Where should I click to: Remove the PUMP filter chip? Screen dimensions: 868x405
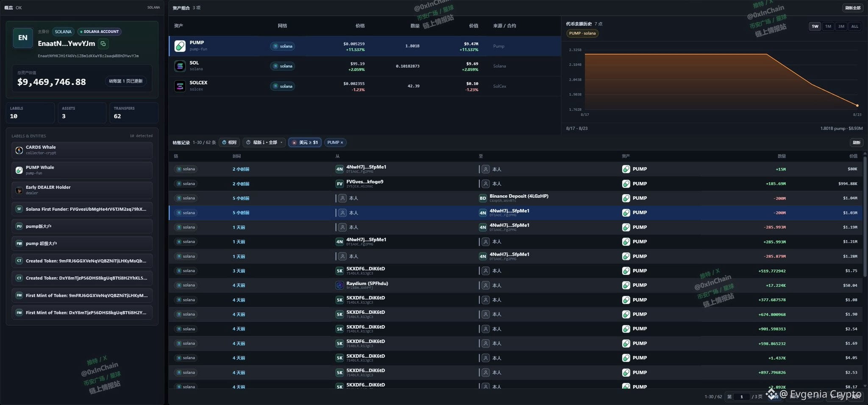point(342,142)
